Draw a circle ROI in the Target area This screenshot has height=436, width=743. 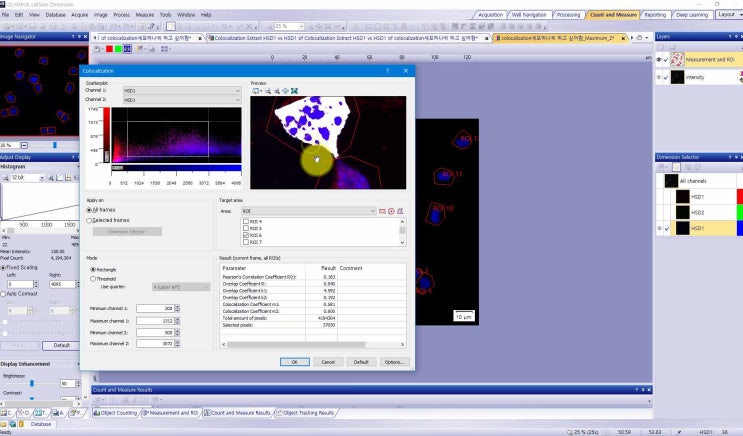click(x=391, y=211)
